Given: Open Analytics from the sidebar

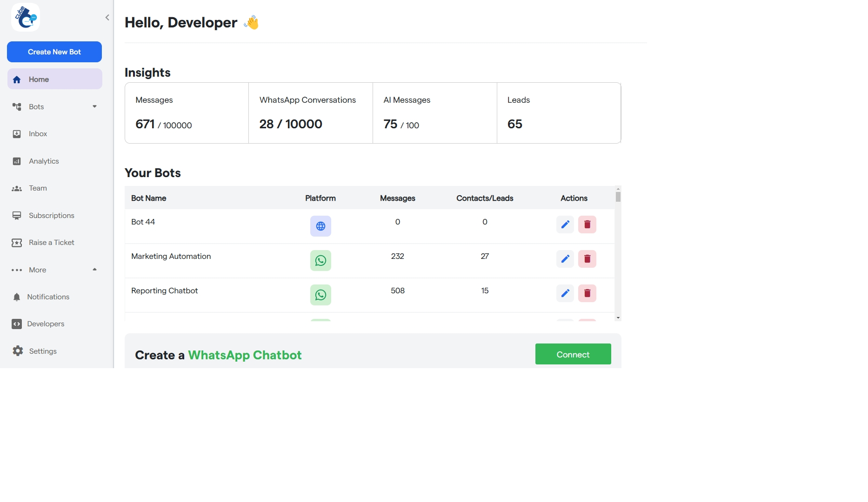Looking at the screenshot, I should pos(44,161).
